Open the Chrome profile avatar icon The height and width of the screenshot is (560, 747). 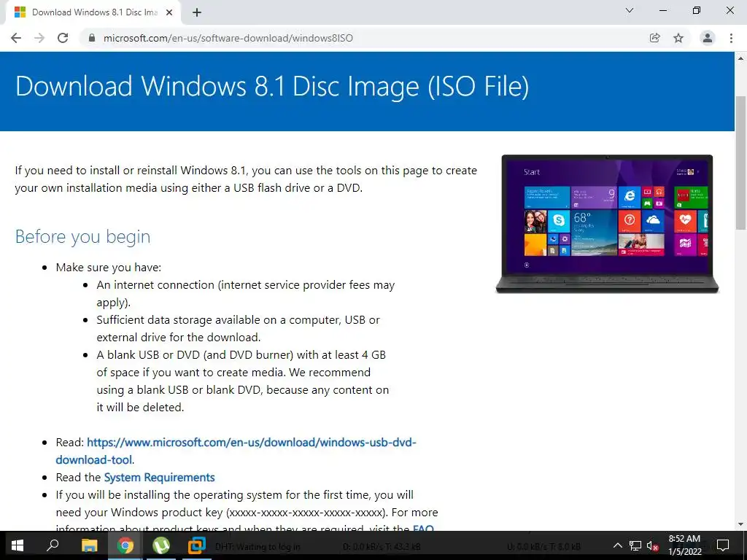click(708, 38)
